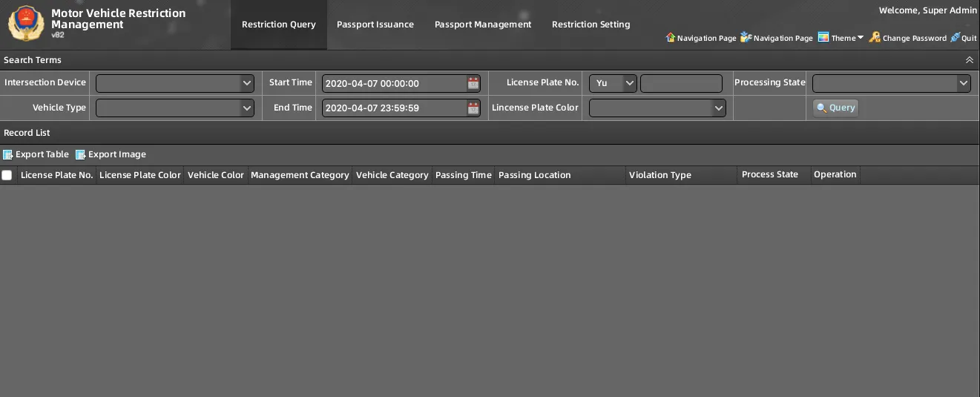The image size is (980, 397).
Task: Switch to Restriction Query tab
Action: [279, 24]
